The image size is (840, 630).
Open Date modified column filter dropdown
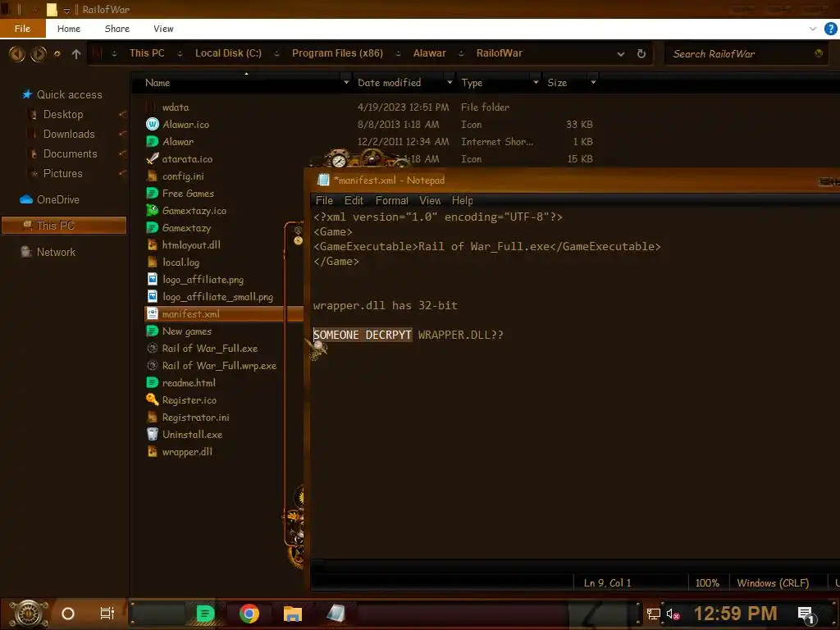tap(450, 83)
